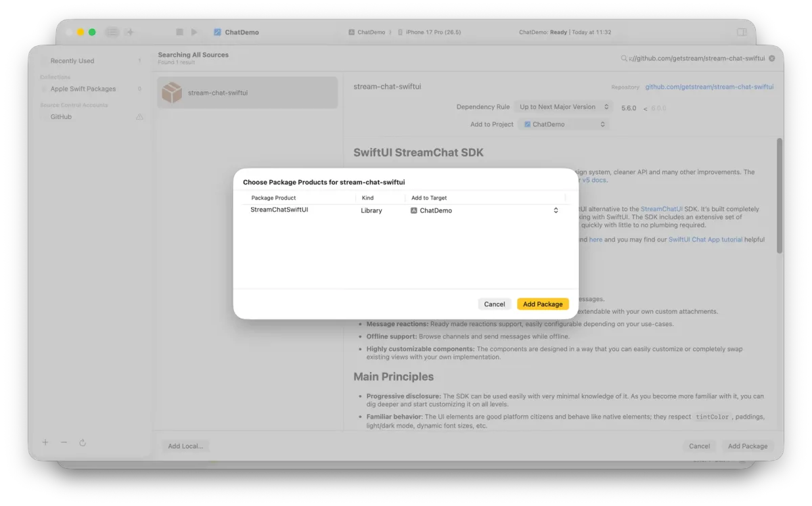Click the SwiftUI StreamChat SDK heading
The height and width of the screenshot is (506, 812).
click(x=418, y=152)
